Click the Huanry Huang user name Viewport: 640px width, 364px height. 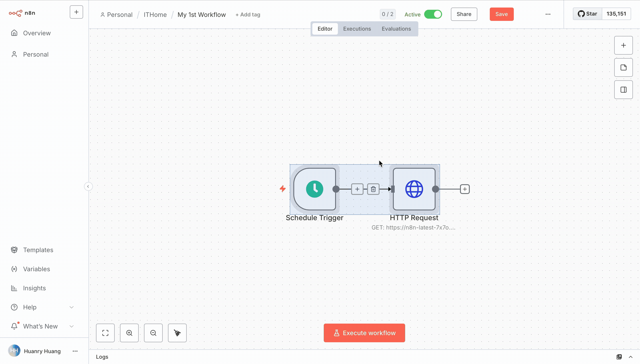pos(42,351)
